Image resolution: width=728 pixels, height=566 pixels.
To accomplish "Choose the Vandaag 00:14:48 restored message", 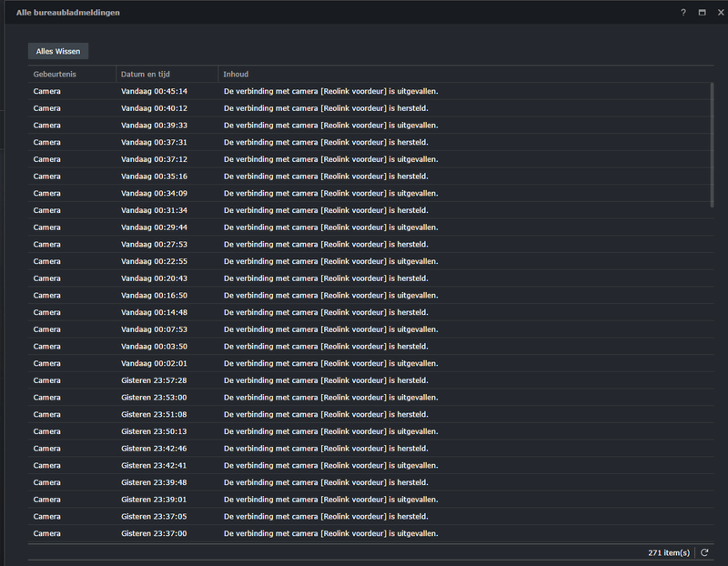I will pos(364,312).
